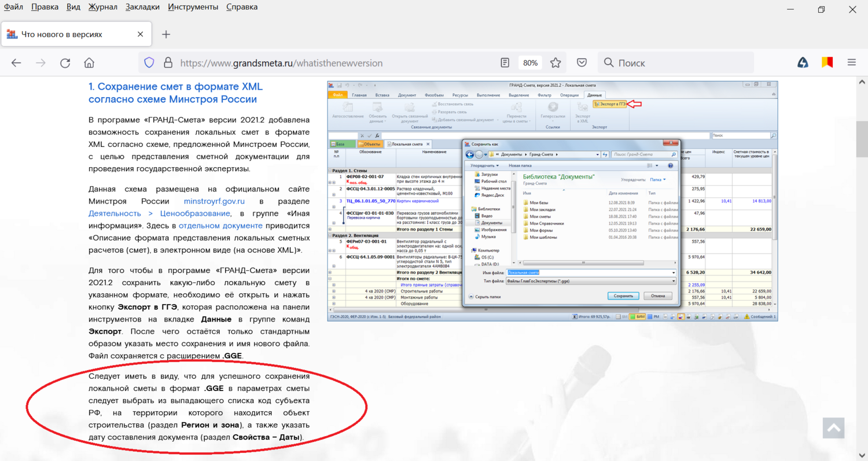Open the Инструменты menu
Screen dimensions: 868x461
tap(193, 7)
